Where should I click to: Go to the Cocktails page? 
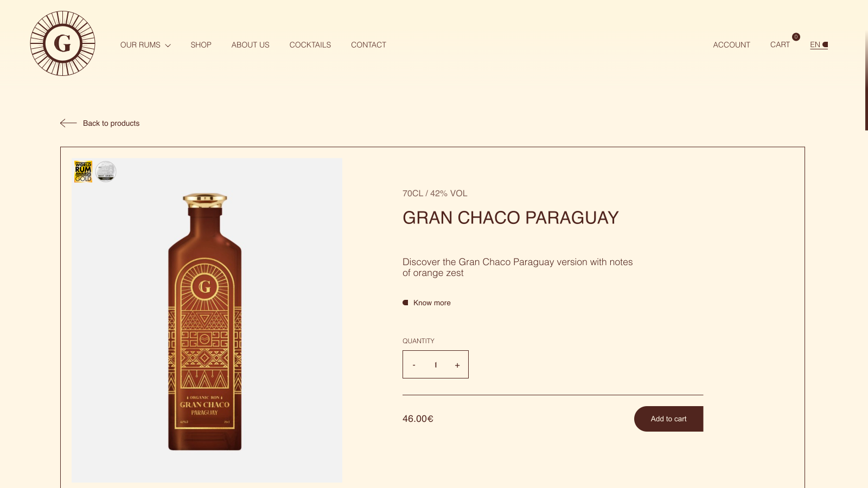pos(310,45)
